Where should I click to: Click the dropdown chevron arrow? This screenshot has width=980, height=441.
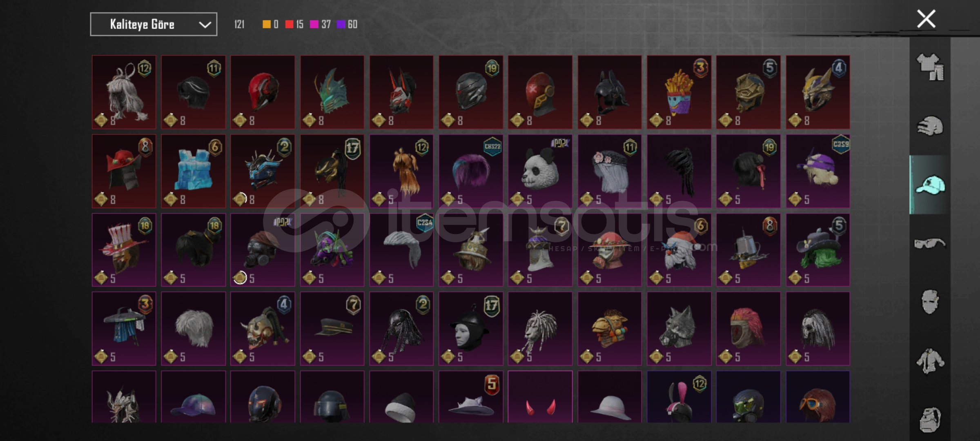click(x=205, y=25)
